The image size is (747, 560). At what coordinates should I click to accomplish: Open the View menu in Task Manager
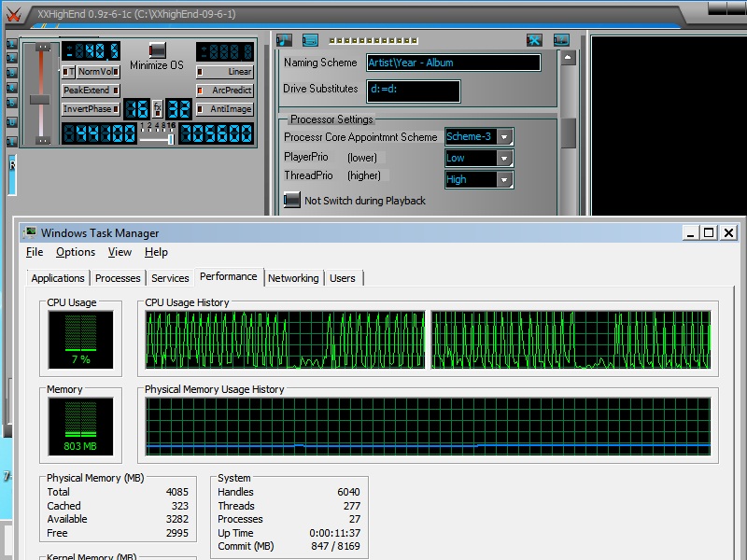pos(120,252)
